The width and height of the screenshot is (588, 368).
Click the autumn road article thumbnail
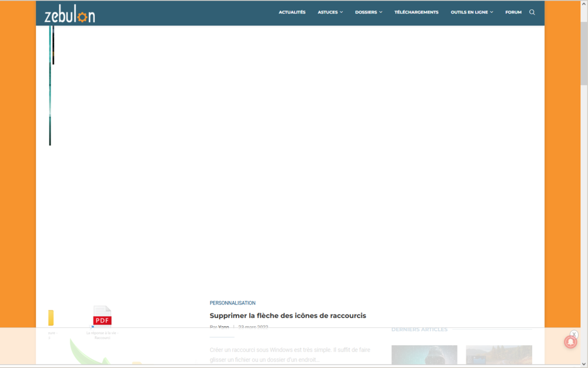pos(499,355)
